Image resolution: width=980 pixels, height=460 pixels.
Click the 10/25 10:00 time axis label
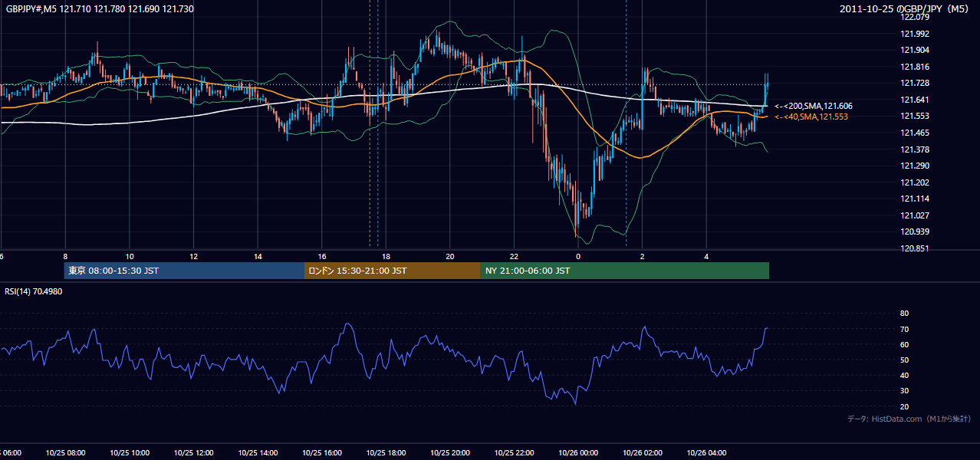(130, 453)
